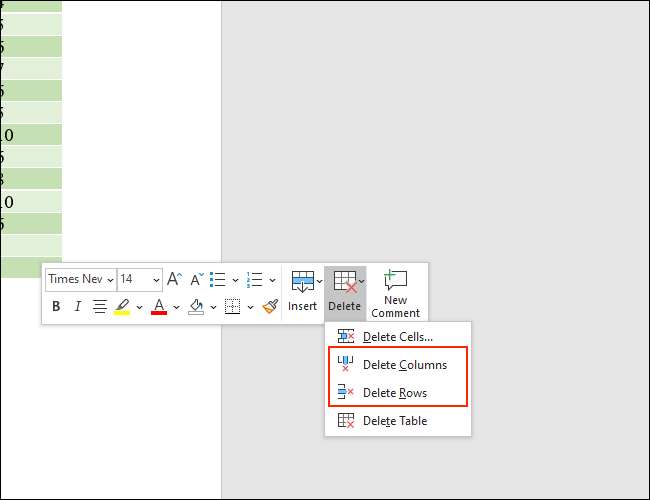The width and height of the screenshot is (650, 500).
Task: Expand the font size 14 dropdown
Action: coord(156,280)
